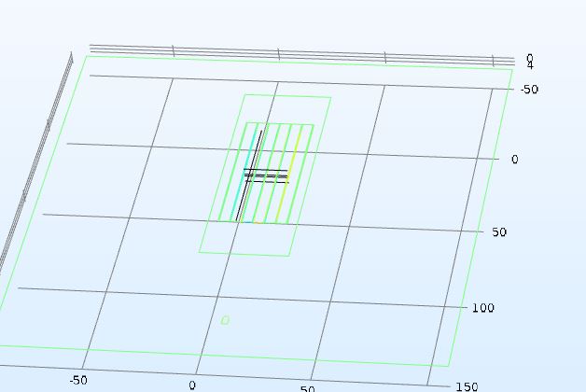Viewport: 586px width, 392px height.
Task: Click the 4 label at top right
Action: pyautogui.click(x=530, y=65)
